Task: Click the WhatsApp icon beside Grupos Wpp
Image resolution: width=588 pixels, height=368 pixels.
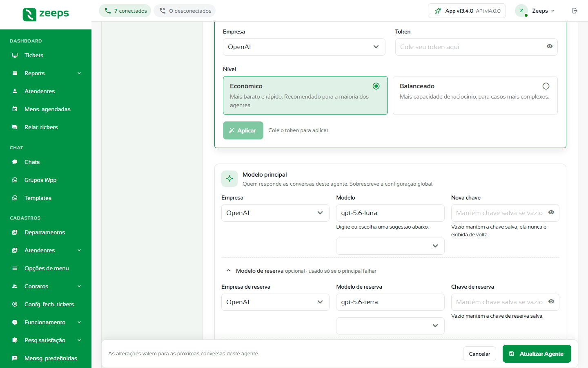Action: coord(15,180)
